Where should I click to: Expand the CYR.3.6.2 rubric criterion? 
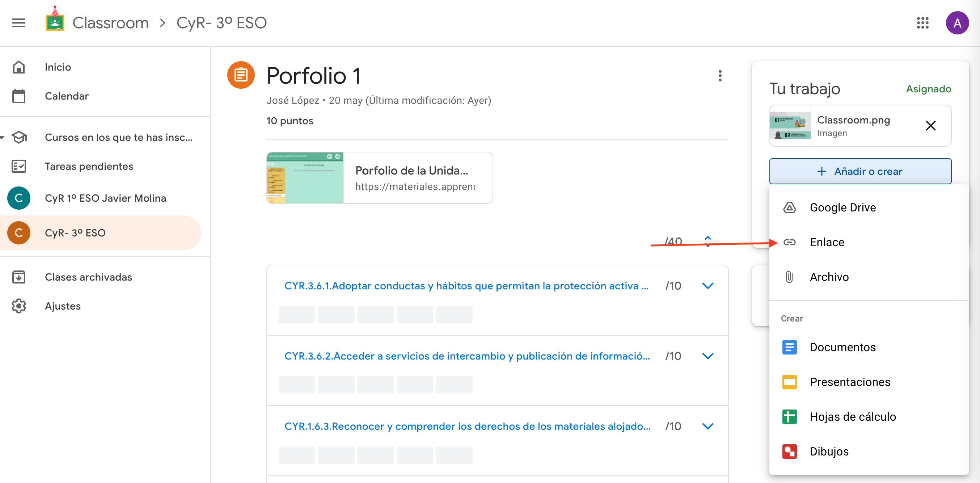pyautogui.click(x=707, y=356)
